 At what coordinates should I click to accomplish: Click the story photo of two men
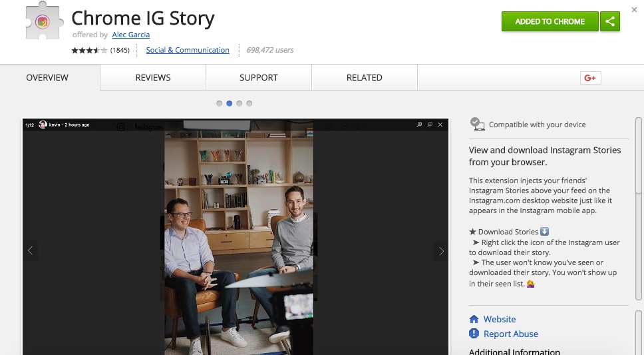pos(239,237)
